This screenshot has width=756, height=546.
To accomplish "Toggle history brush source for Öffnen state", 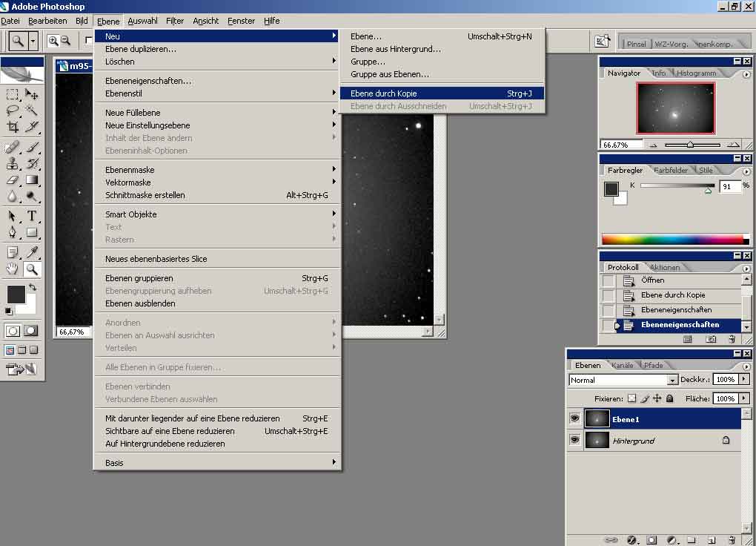I will point(609,280).
